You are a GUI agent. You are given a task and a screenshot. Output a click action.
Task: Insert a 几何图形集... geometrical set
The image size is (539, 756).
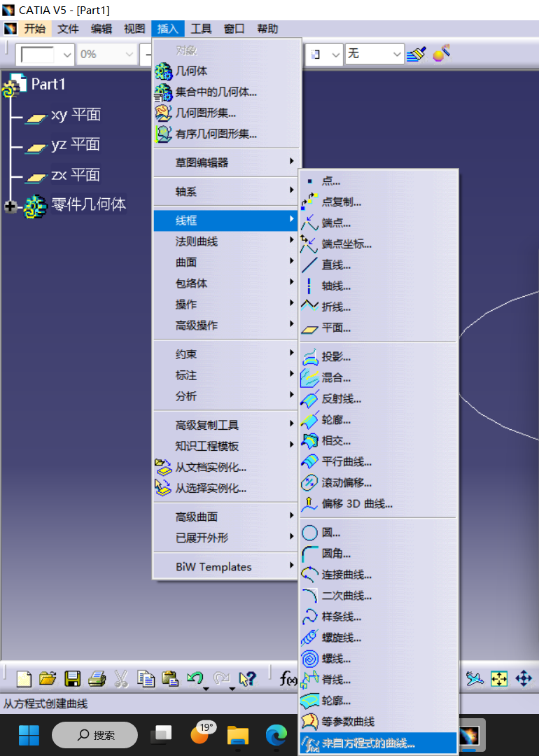point(225,113)
